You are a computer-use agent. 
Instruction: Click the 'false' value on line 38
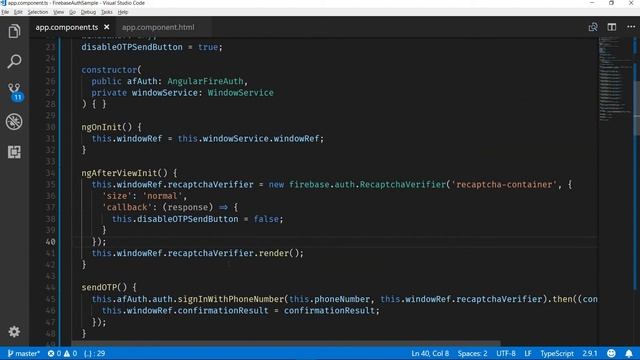(266, 219)
